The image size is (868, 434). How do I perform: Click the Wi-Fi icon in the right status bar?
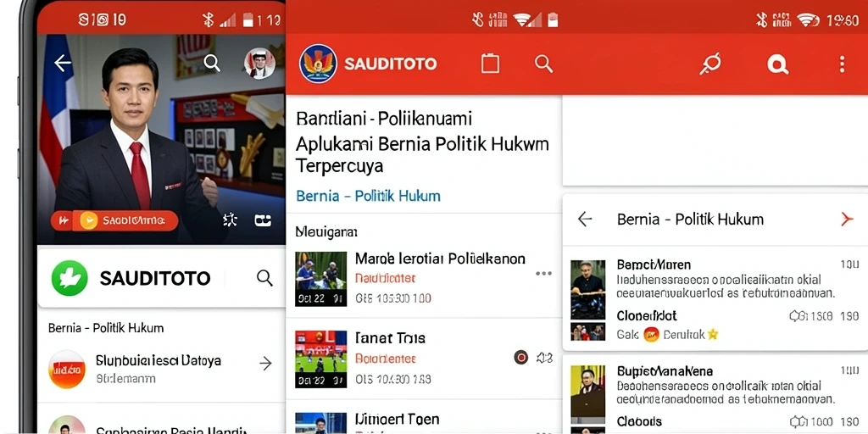pyautogui.click(x=808, y=20)
